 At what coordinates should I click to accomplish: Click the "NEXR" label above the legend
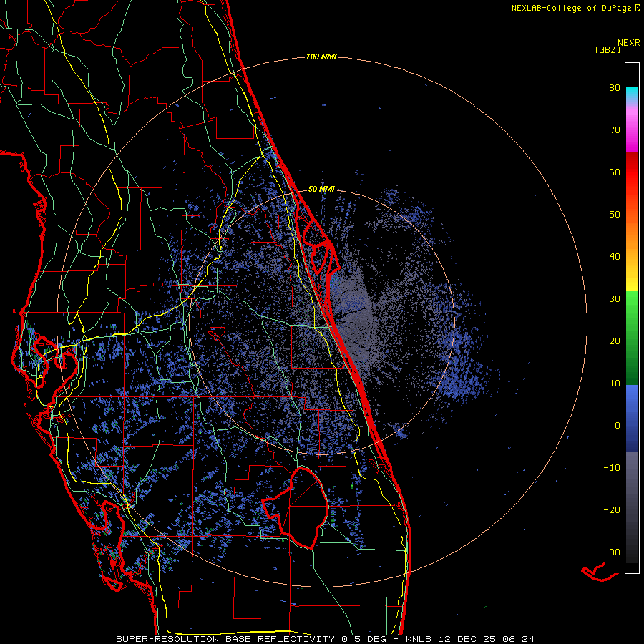(x=629, y=43)
